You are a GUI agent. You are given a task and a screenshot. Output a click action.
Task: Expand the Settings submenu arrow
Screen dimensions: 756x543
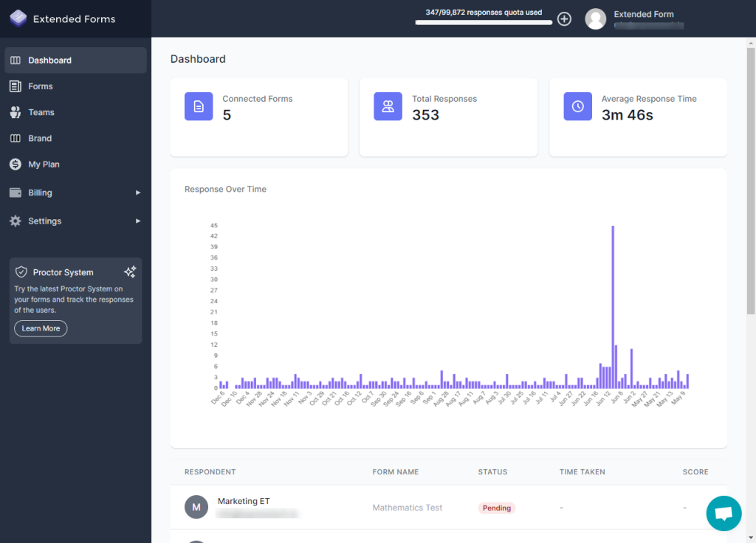click(138, 221)
